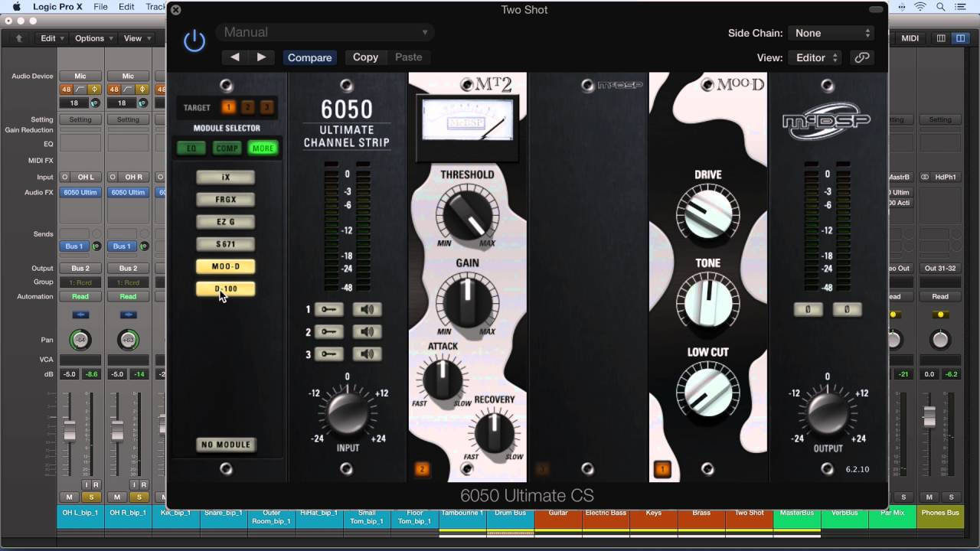Click the phase invert icon on OH L strip
Screen dimensions: 980x551
pyautogui.click(x=95, y=90)
